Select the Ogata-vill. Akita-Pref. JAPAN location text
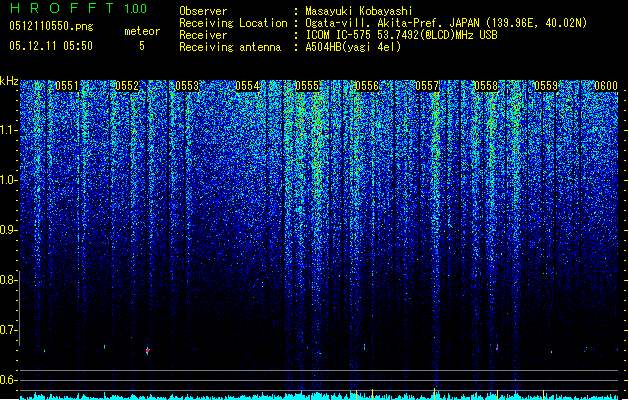629x400 pixels. [x=446, y=23]
